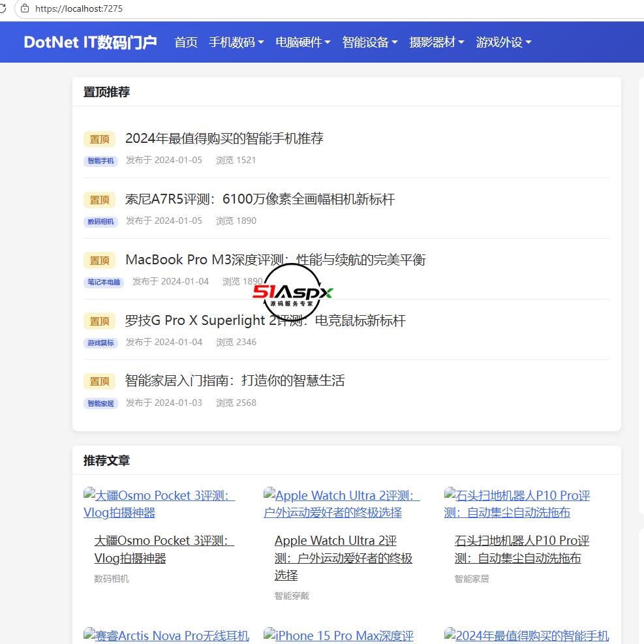
Task: Click the 游戏鼠标 category tag
Action: [100, 343]
